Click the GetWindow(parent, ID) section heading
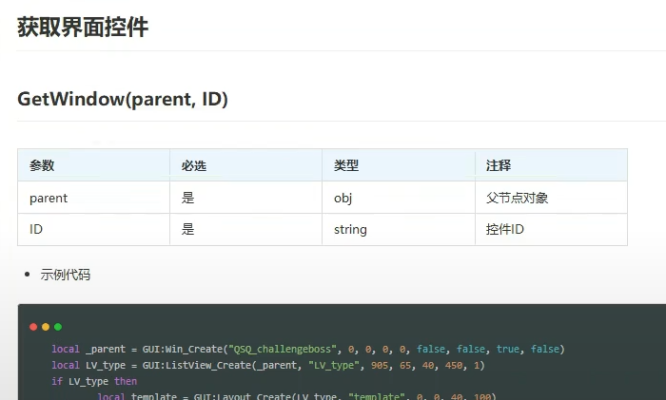The width and height of the screenshot is (666, 400). (x=123, y=99)
